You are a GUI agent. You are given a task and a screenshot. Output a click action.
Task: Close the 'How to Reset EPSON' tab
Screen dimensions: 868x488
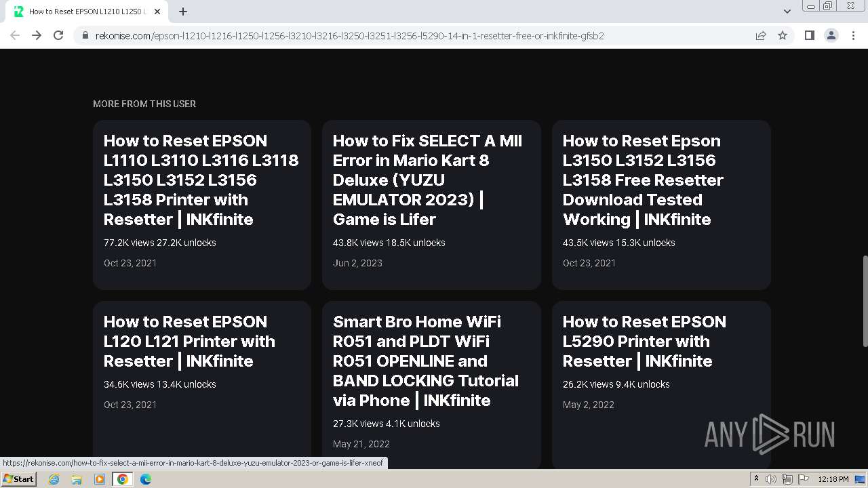click(157, 12)
